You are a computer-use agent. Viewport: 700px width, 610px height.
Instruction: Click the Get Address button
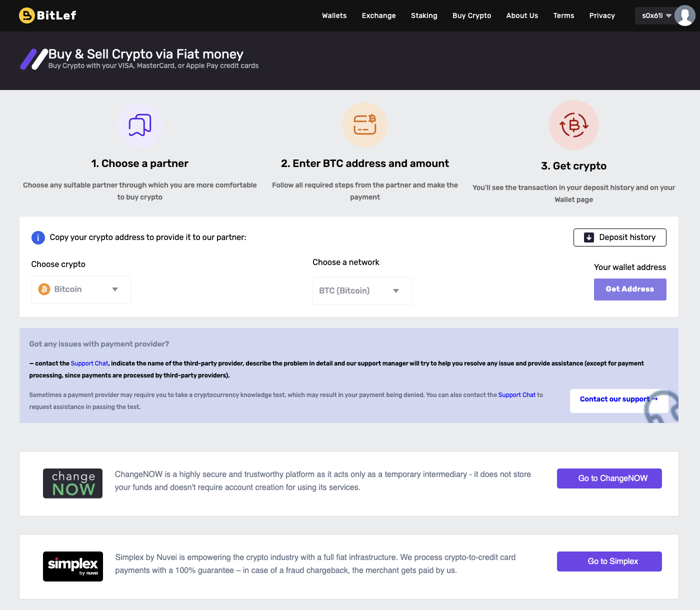(629, 289)
